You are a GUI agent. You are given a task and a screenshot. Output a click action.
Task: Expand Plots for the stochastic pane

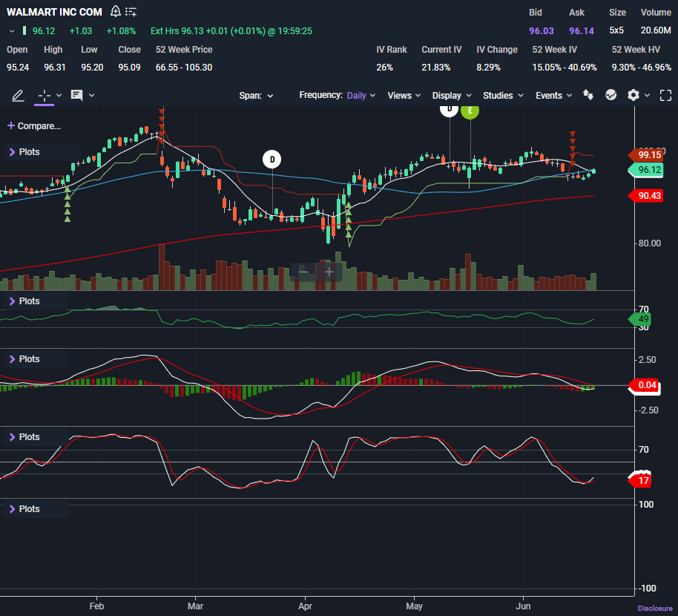[25, 437]
